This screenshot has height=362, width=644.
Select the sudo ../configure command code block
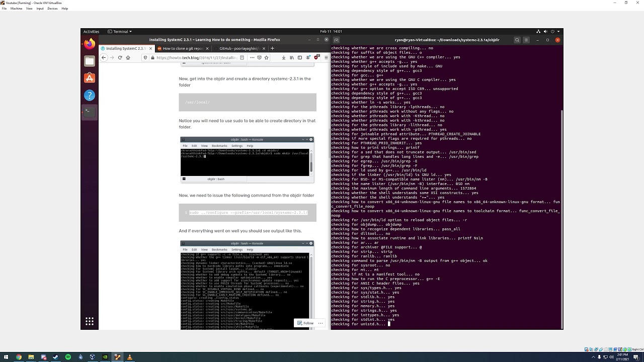point(248,213)
